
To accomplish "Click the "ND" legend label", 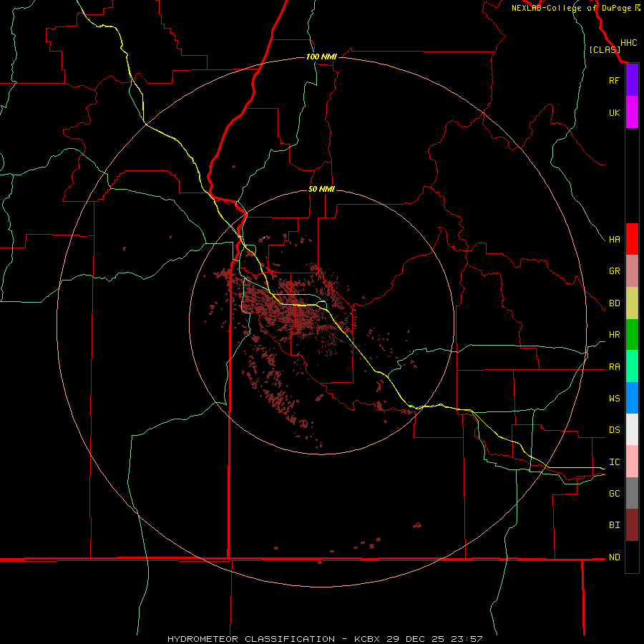I will (614, 557).
